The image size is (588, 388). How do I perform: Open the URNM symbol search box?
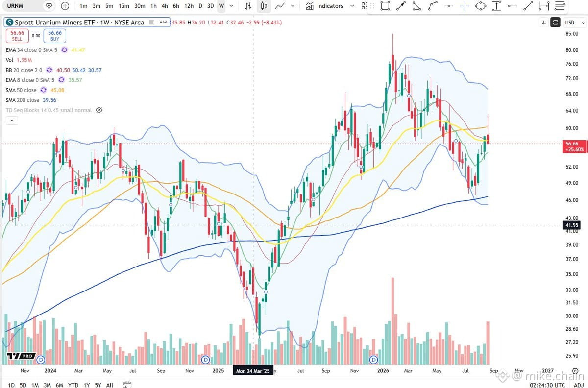(x=22, y=6)
